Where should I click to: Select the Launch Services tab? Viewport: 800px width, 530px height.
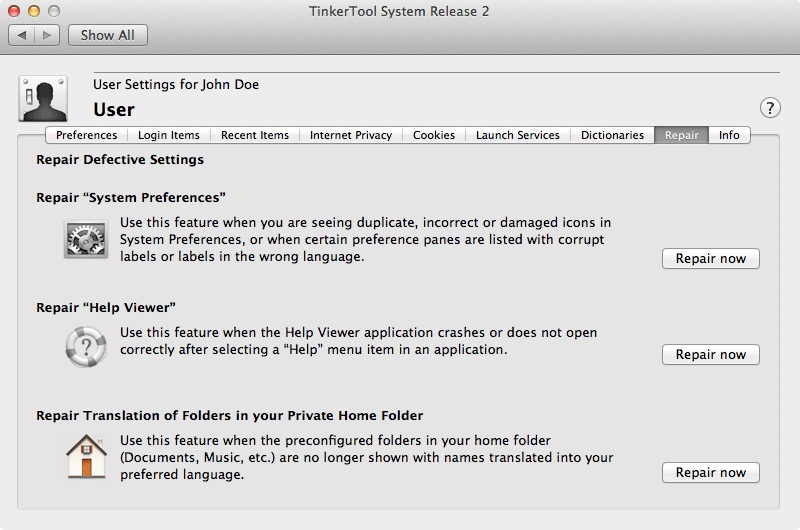[x=517, y=135]
